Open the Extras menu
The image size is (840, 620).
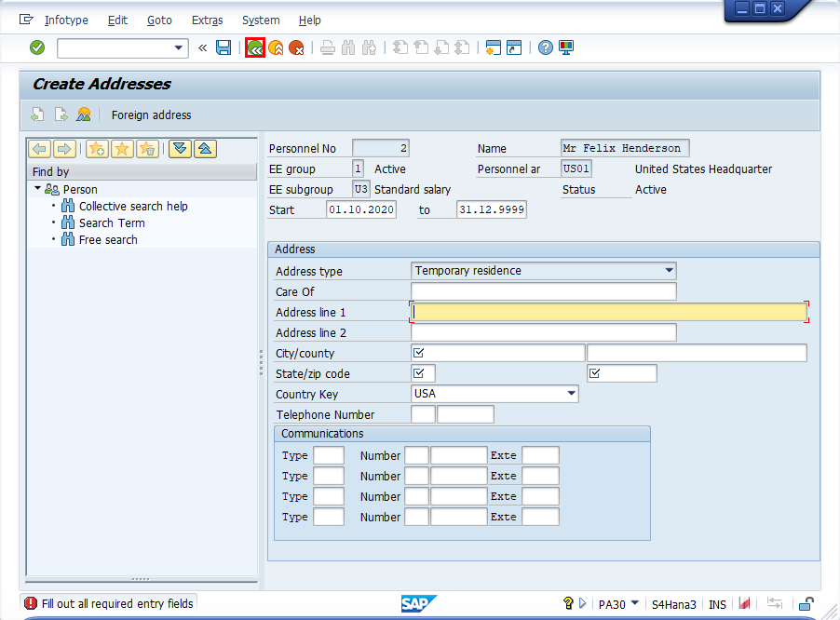click(208, 20)
